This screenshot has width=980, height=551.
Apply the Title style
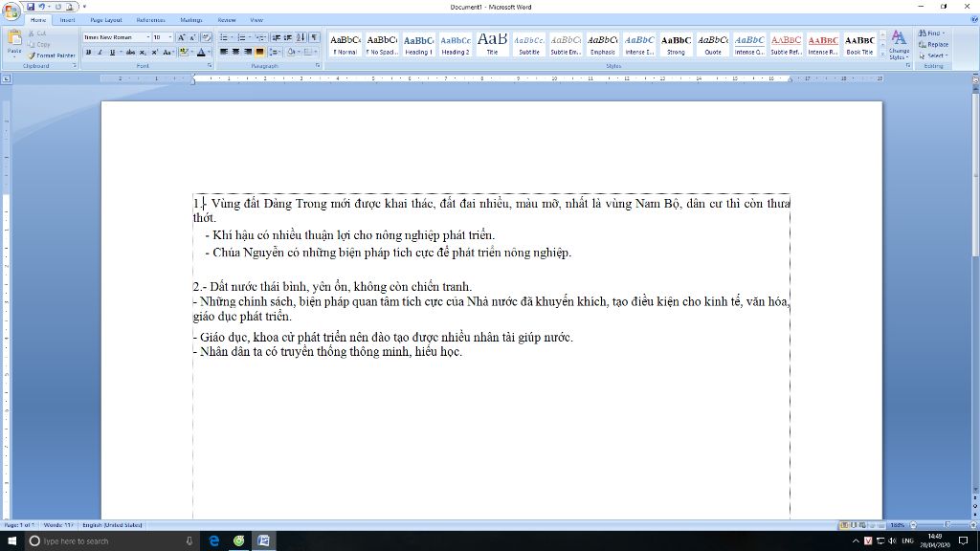click(493, 44)
